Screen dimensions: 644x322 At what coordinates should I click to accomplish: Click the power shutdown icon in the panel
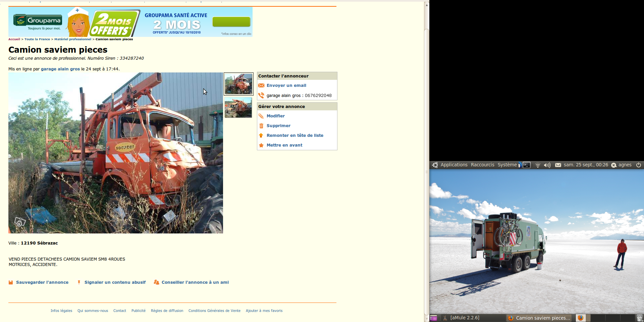639,165
